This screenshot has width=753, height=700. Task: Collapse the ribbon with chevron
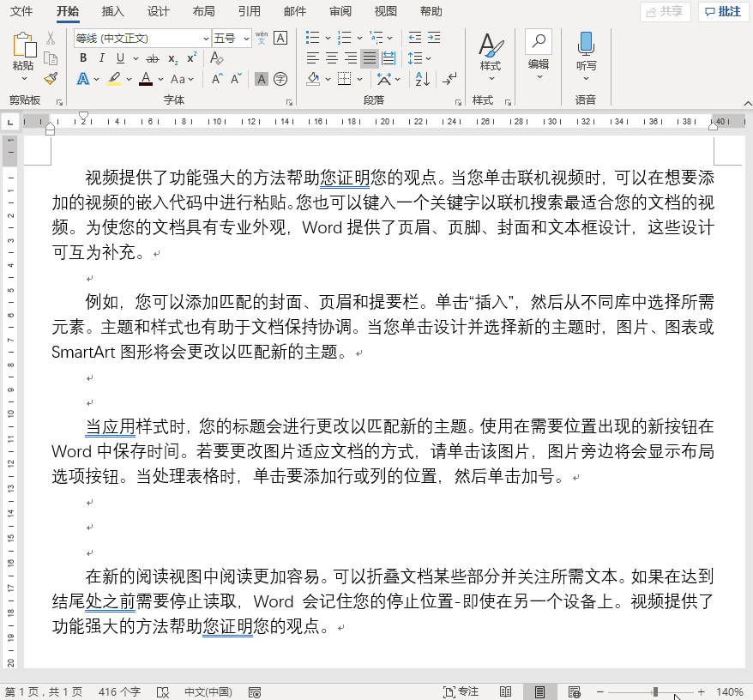tap(747, 103)
